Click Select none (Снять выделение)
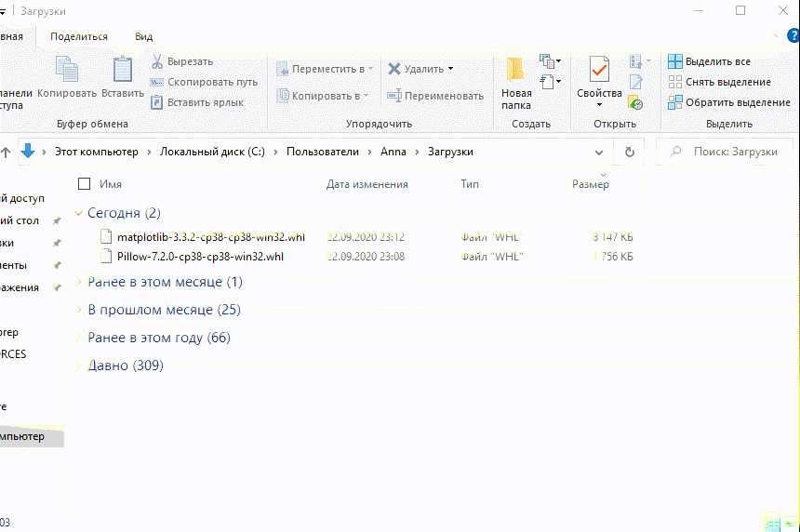 [719, 82]
